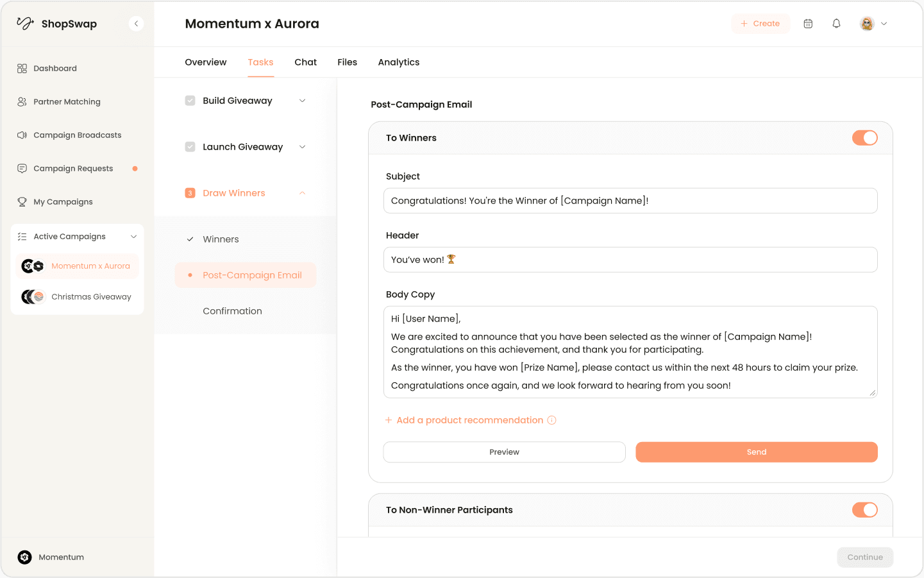The image size is (924, 578).
Task: Collapse the Active Campaigns list
Action: point(133,236)
